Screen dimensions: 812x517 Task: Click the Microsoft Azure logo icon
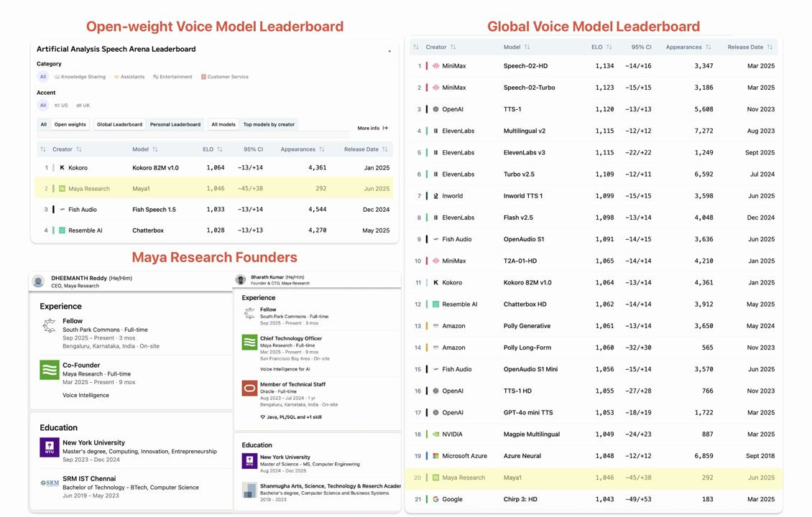[x=435, y=456]
